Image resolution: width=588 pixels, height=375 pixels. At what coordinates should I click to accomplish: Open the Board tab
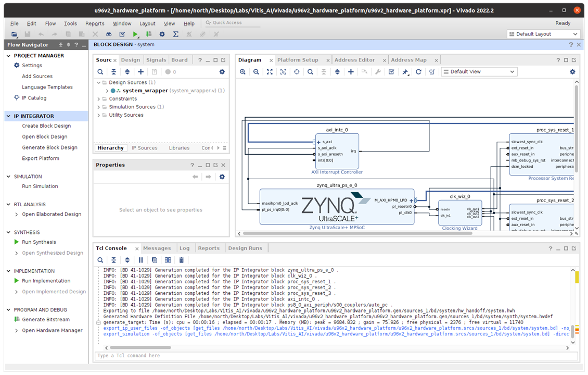tap(179, 60)
